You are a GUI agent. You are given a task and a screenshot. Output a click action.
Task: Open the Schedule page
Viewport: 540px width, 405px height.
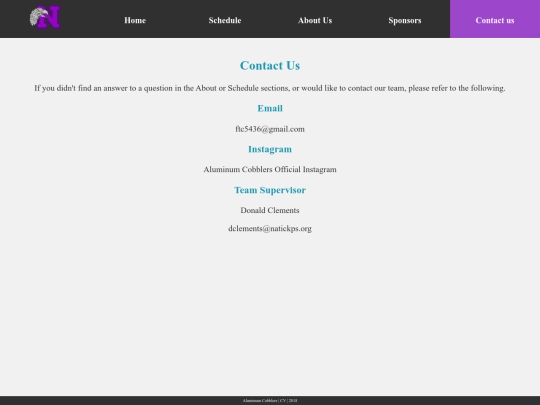[x=225, y=20]
